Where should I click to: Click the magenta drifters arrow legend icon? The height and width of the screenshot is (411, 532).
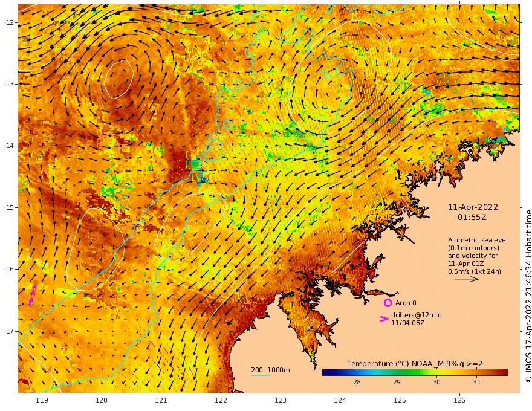pos(384,319)
